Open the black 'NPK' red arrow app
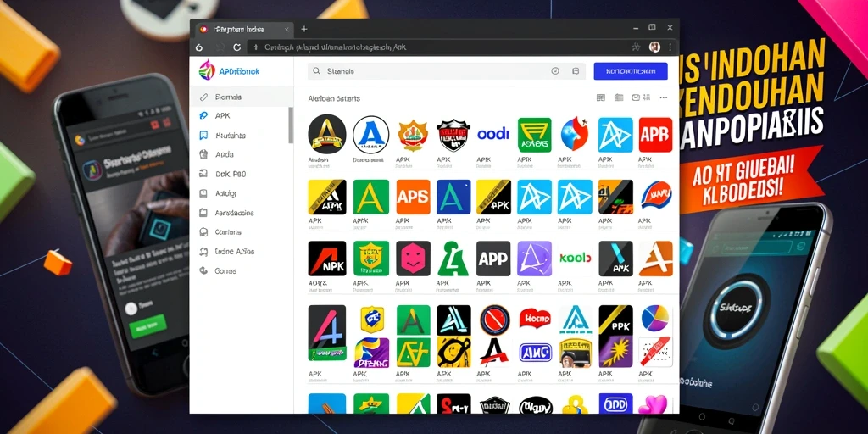The image size is (868, 434). tap(326, 259)
